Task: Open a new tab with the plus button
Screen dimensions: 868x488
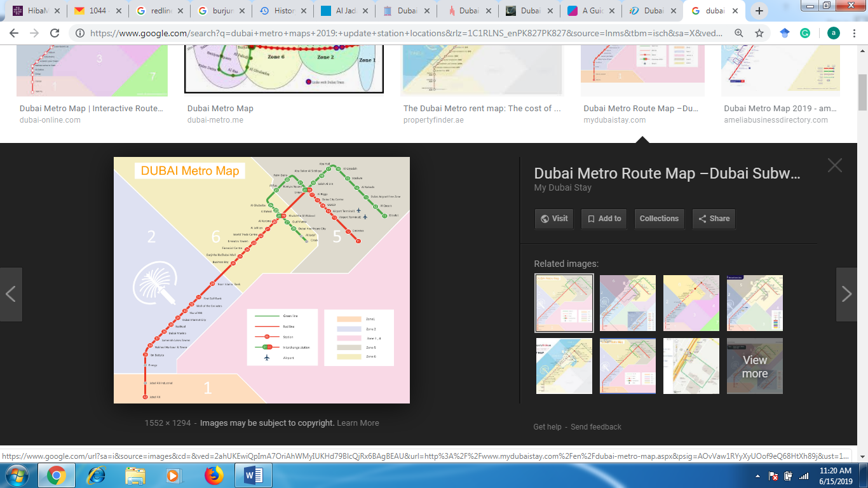Action: click(759, 10)
